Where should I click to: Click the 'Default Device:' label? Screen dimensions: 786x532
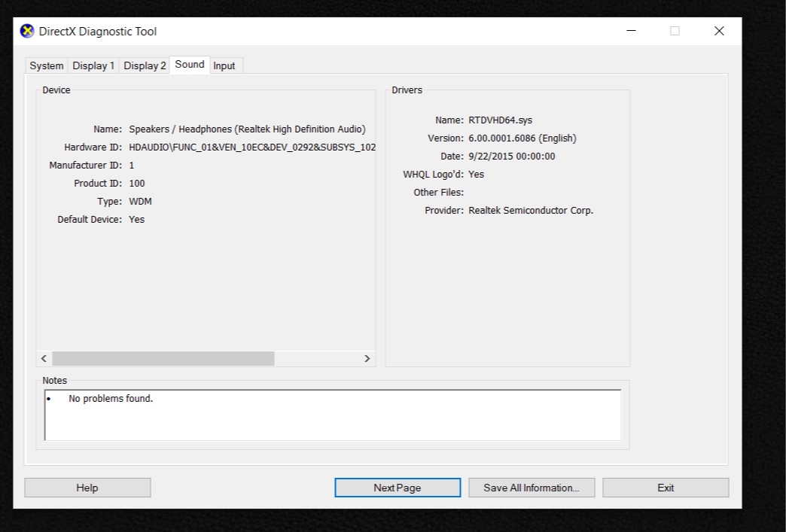pyautogui.click(x=90, y=220)
